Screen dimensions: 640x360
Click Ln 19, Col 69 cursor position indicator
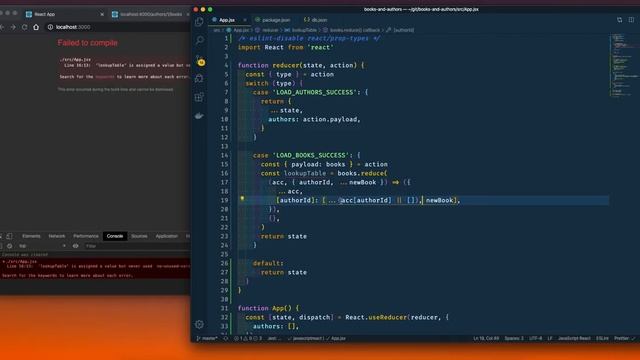[486, 338]
